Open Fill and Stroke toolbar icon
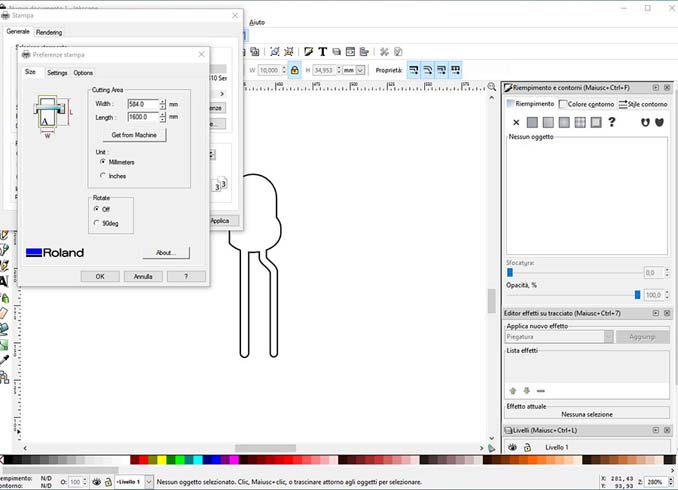The height and width of the screenshot is (490, 678). click(308, 51)
